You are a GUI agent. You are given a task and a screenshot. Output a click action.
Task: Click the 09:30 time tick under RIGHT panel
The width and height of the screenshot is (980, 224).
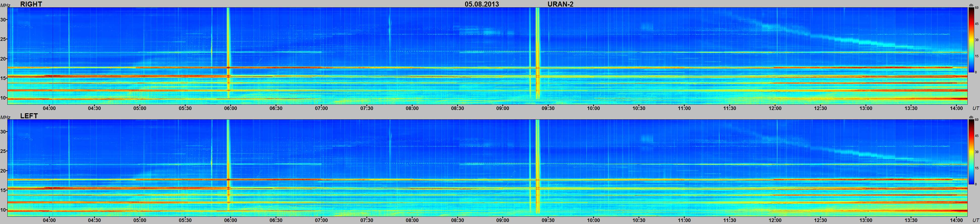click(x=548, y=108)
